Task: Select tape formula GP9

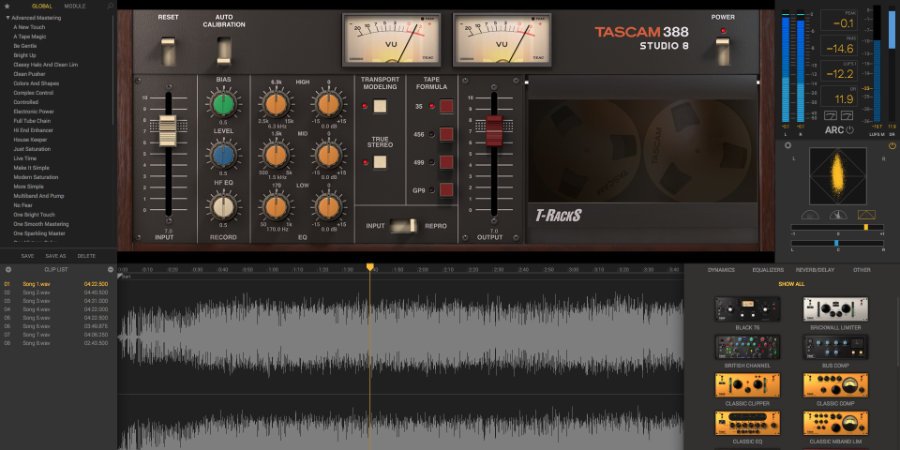Action: [x=446, y=189]
